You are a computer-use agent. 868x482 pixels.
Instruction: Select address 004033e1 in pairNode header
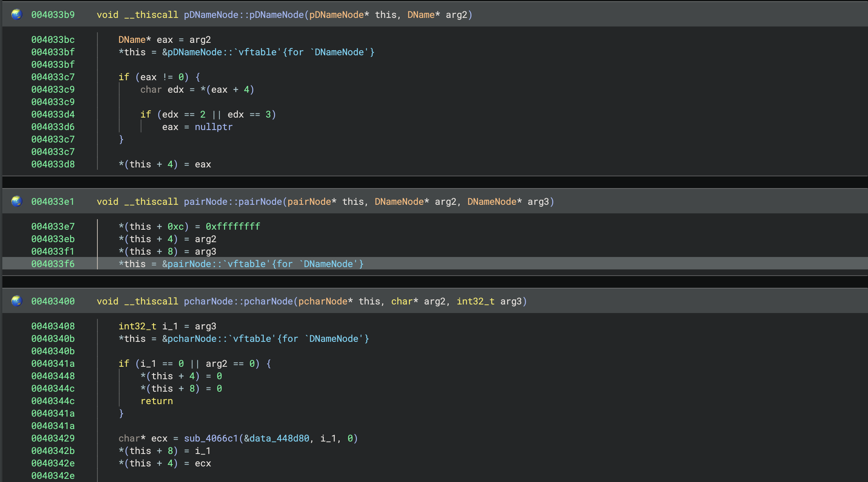(53, 202)
